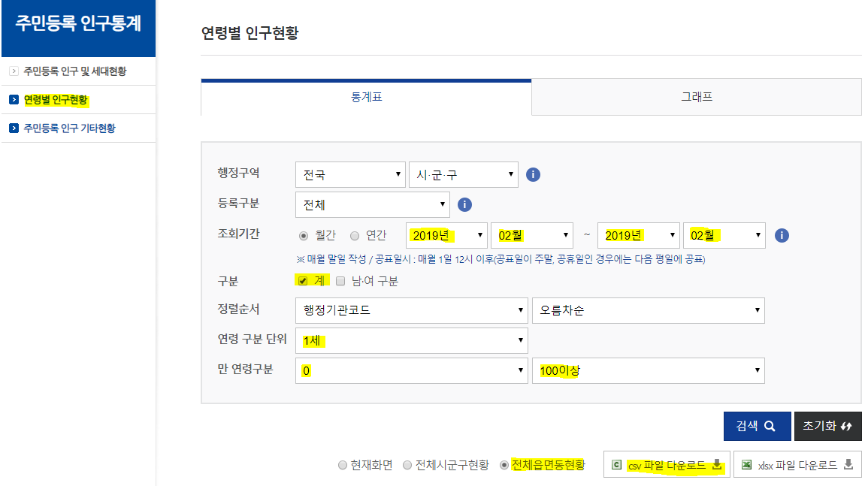Click the 초기화 reset button
This screenshot has width=868, height=486.
827,426
